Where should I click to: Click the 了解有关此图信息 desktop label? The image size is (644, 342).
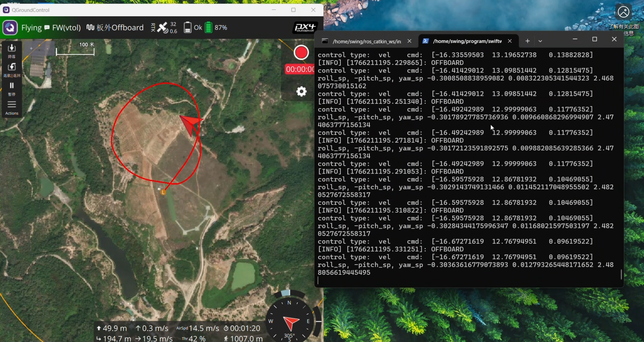(x=624, y=30)
